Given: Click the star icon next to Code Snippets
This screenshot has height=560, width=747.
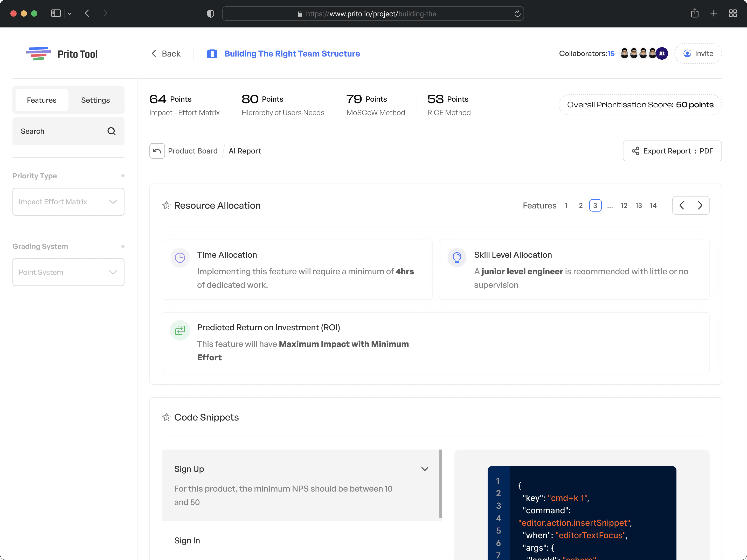Looking at the screenshot, I should [166, 417].
